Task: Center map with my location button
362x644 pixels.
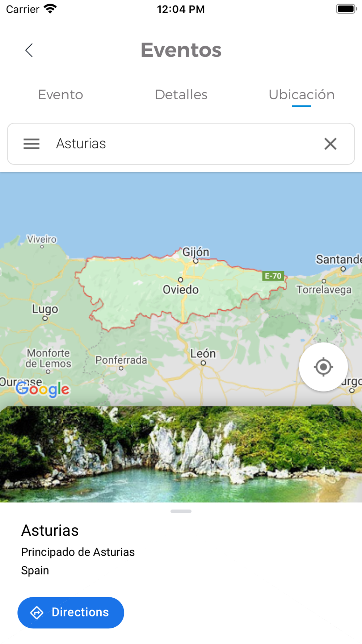Action: 323,367
